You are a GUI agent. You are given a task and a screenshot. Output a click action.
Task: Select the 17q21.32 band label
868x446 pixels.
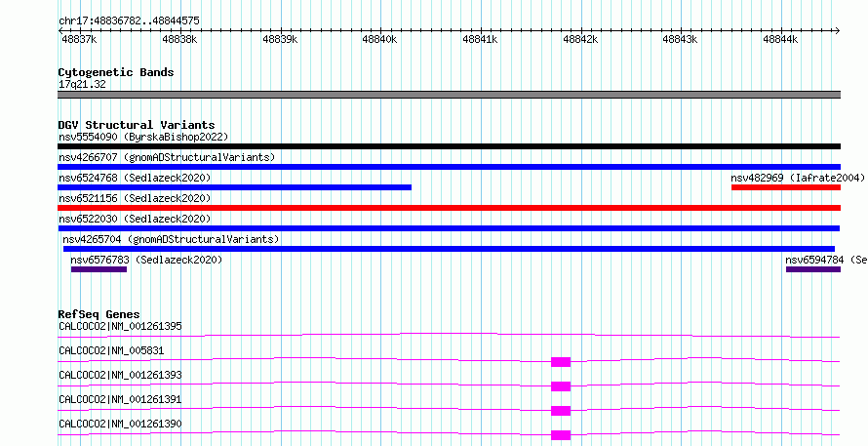pos(82,85)
